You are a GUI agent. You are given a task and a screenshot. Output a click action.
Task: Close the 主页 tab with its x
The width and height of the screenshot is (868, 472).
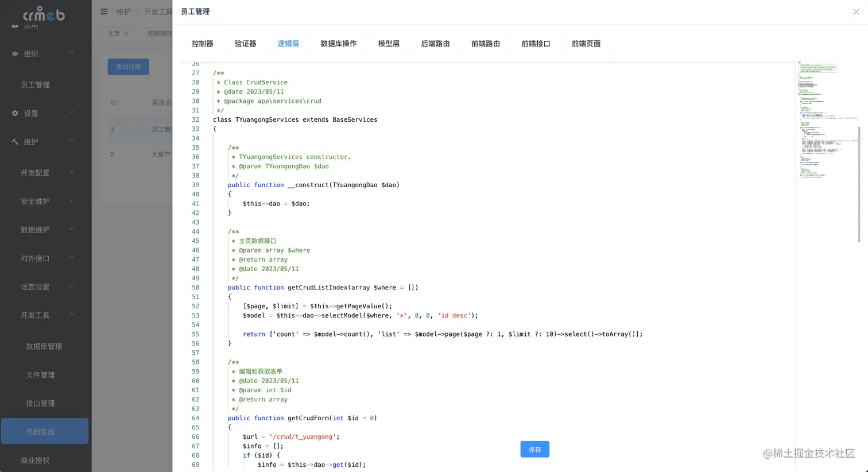coord(126,34)
